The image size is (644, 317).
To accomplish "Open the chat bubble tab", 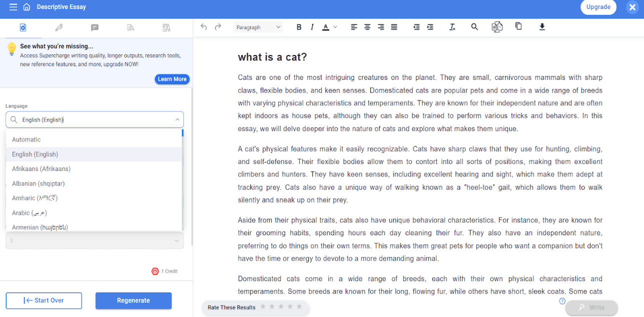I will coord(94,27).
